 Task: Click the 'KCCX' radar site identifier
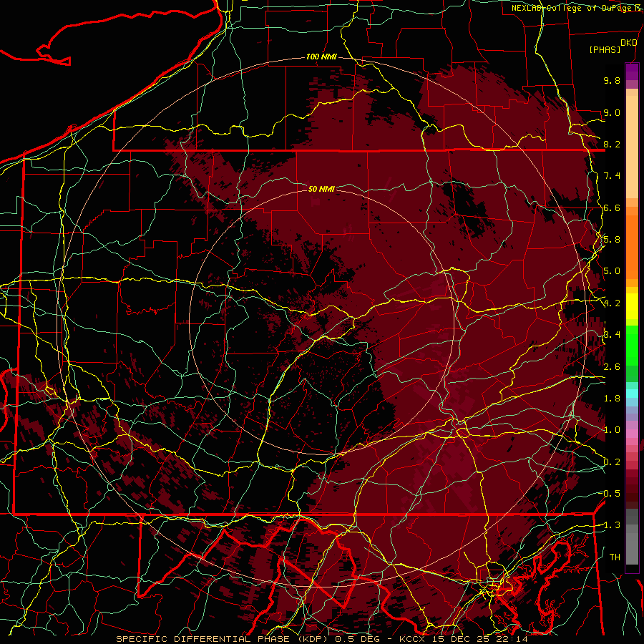412,639
